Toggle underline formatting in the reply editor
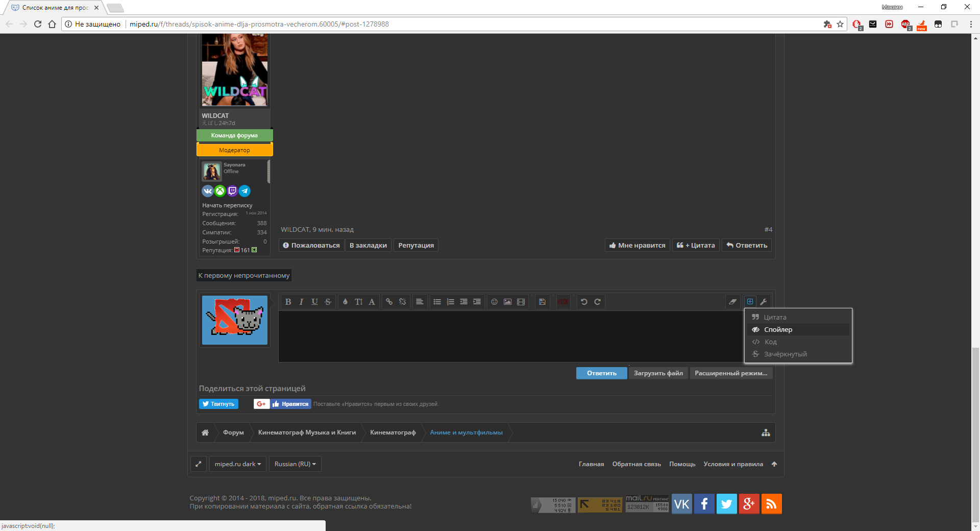The image size is (980, 531). click(314, 302)
